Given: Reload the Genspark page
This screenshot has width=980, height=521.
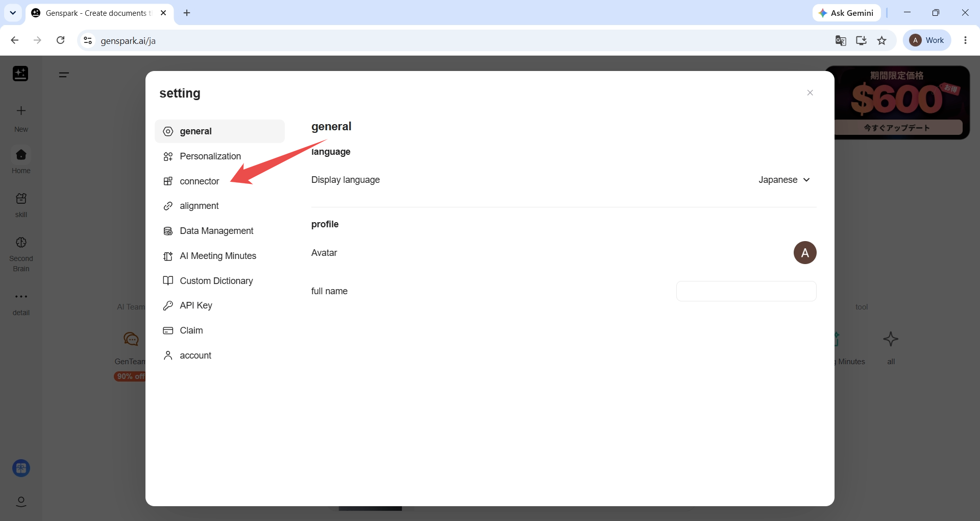Looking at the screenshot, I should pos(60,40).
